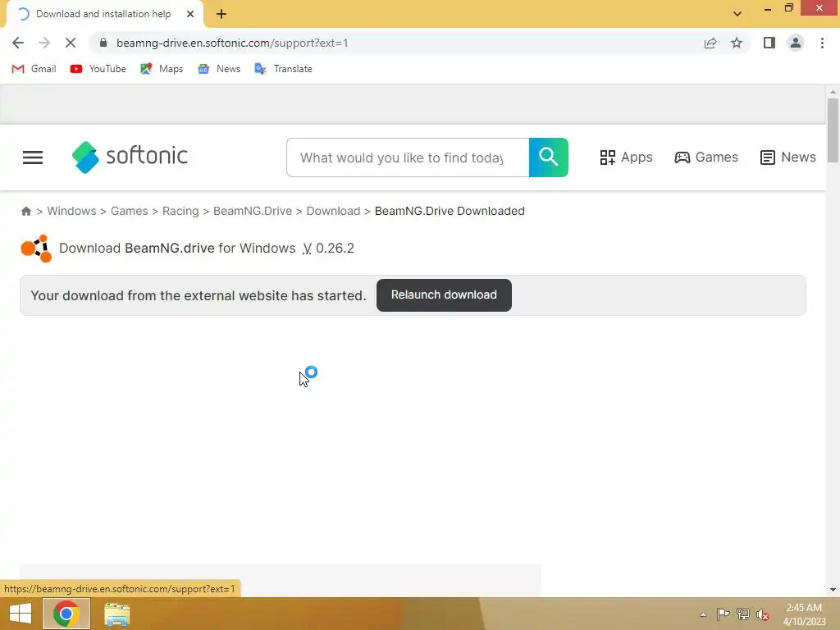Image resolution: width=840 pixels, height=630 pixels.
Task: Open YouTube bookmark
Action: tap(98, 69)
